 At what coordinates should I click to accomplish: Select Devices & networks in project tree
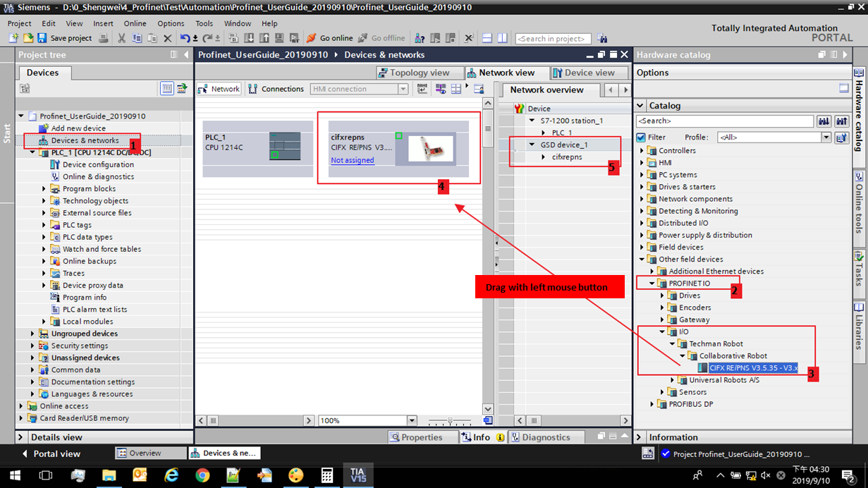(x=85, y=140)
